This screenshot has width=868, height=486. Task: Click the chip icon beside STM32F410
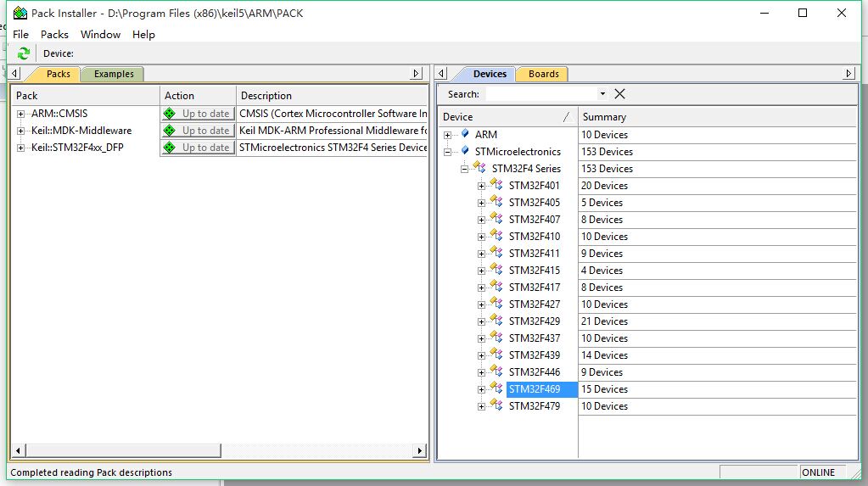click(x=496, y=235)
